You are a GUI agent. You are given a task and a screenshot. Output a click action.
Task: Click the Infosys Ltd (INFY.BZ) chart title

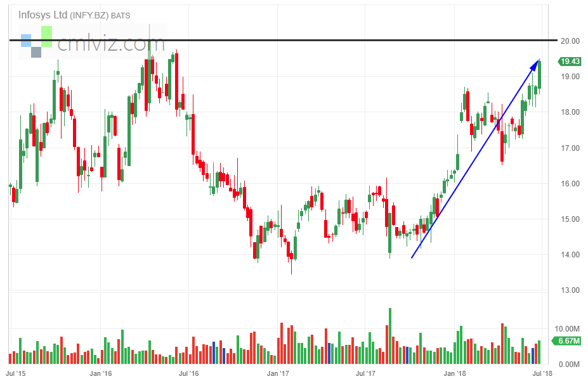click(63, 15)
